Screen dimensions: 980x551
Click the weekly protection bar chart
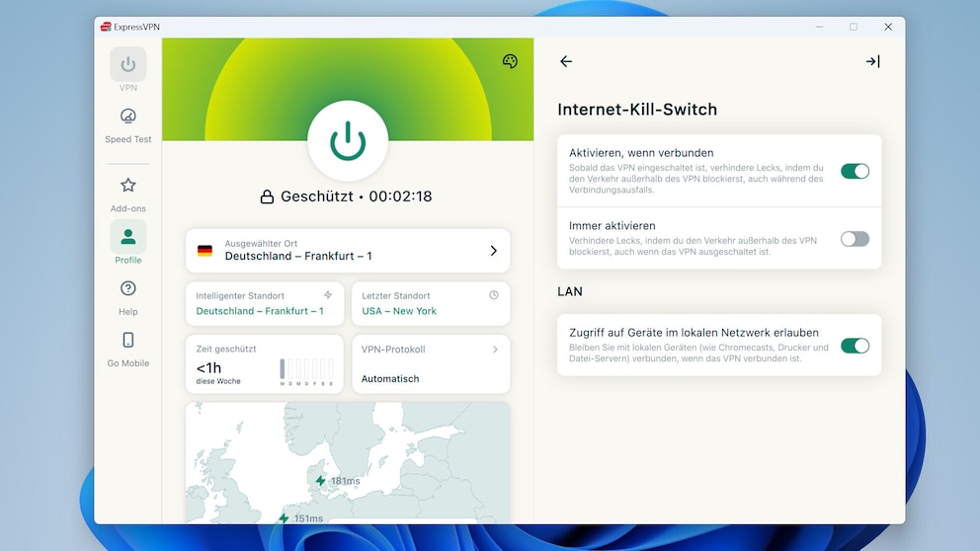point(306,371)
